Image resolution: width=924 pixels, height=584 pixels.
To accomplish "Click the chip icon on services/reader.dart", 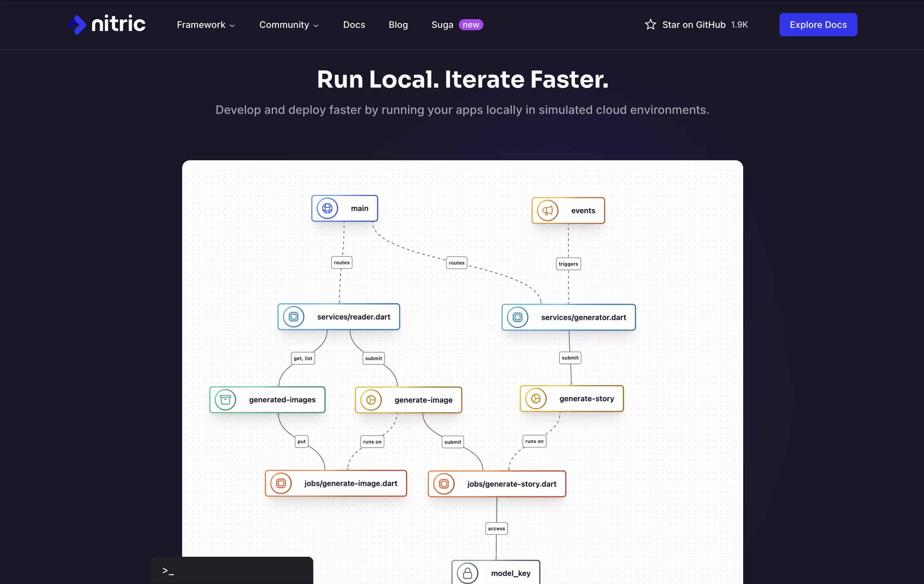I will pos(293,317).
